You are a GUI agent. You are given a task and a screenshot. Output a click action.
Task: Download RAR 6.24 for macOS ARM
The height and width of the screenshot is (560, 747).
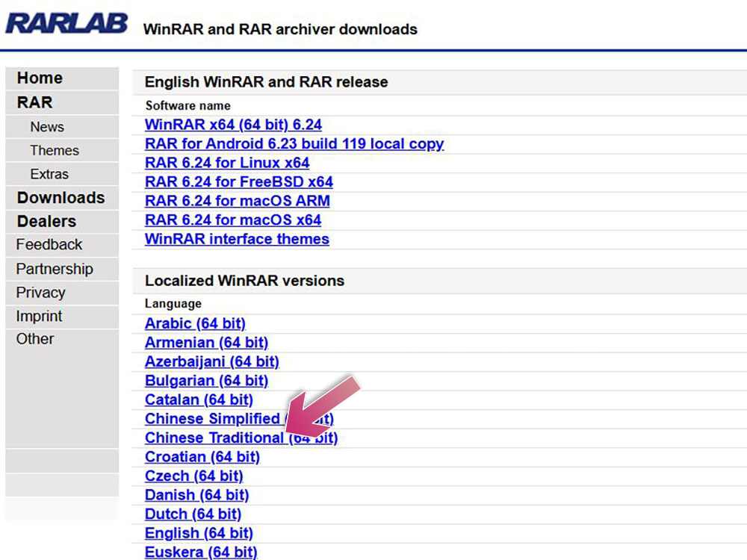coord(238,201)
